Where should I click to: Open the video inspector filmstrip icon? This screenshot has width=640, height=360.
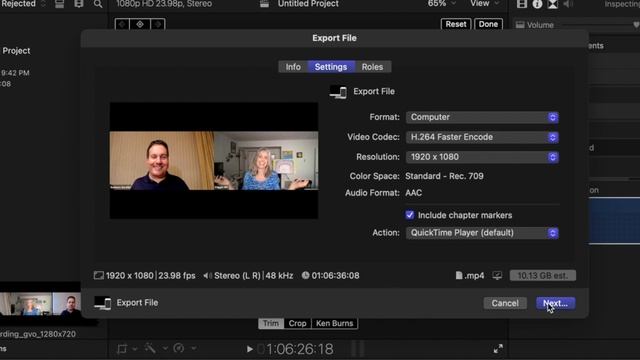[522, 4]
